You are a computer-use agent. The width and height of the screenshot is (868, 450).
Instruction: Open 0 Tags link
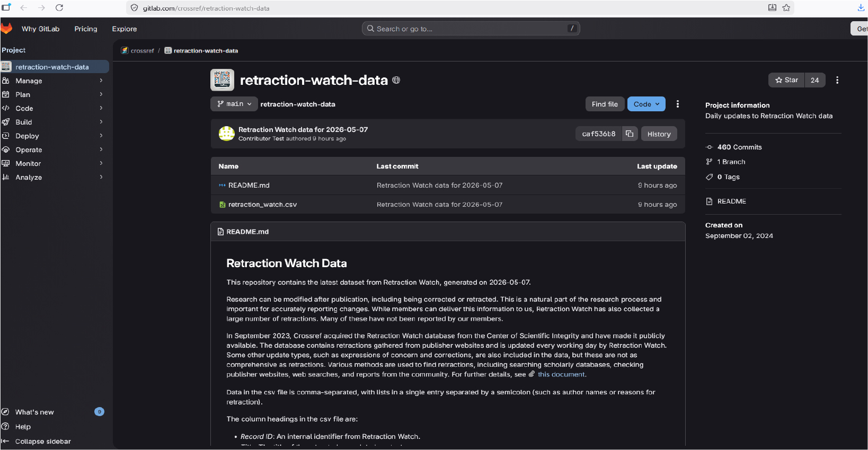pos(729,177)
